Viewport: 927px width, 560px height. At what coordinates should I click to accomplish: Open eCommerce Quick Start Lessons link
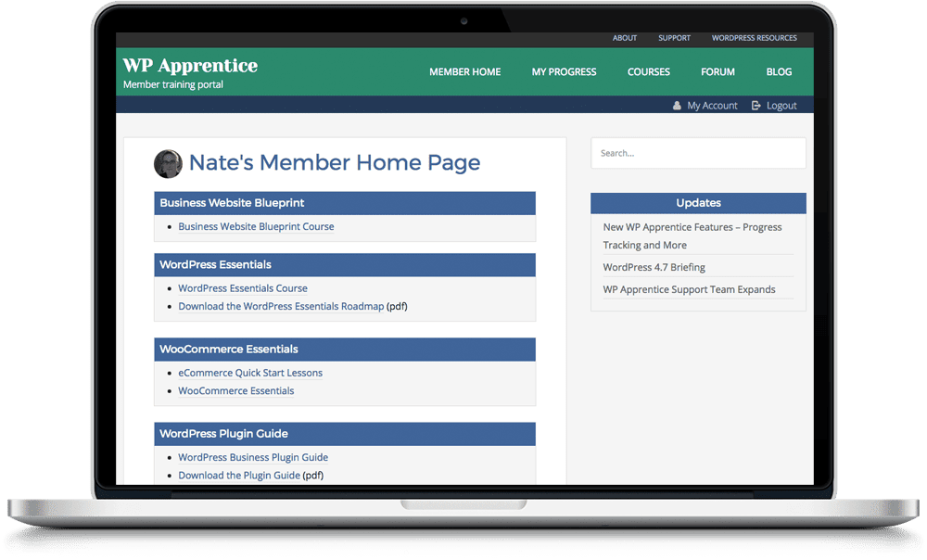click(x=250, y=373)
